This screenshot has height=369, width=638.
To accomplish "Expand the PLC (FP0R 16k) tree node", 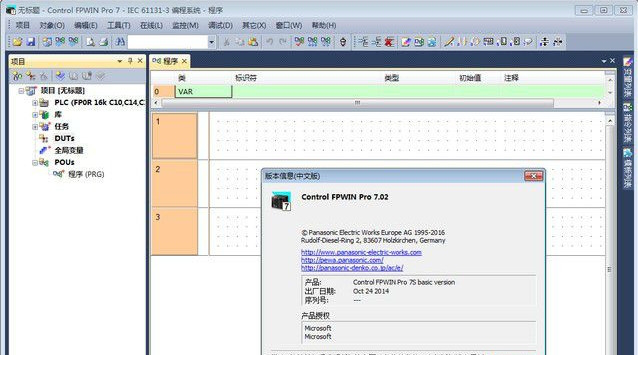I will point(35,103).
